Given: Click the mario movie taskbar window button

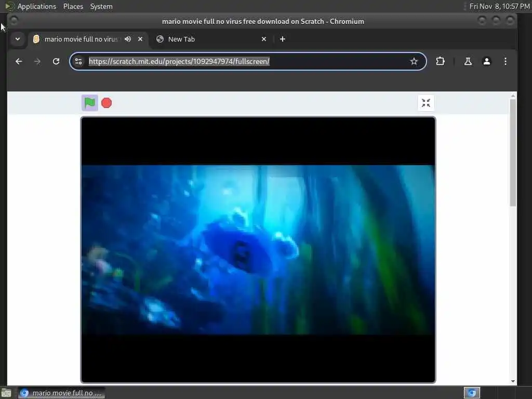Looking at the screenshot, I should (61, 393).
